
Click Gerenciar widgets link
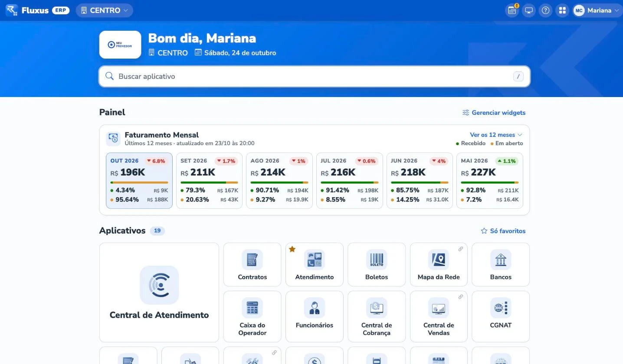[x=494, y=113]
